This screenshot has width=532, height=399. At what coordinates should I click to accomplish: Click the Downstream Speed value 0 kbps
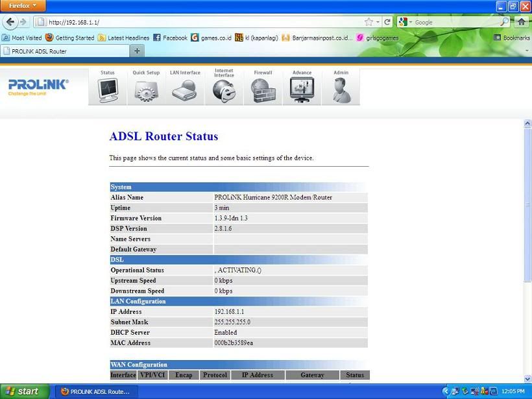click(223, 291)
